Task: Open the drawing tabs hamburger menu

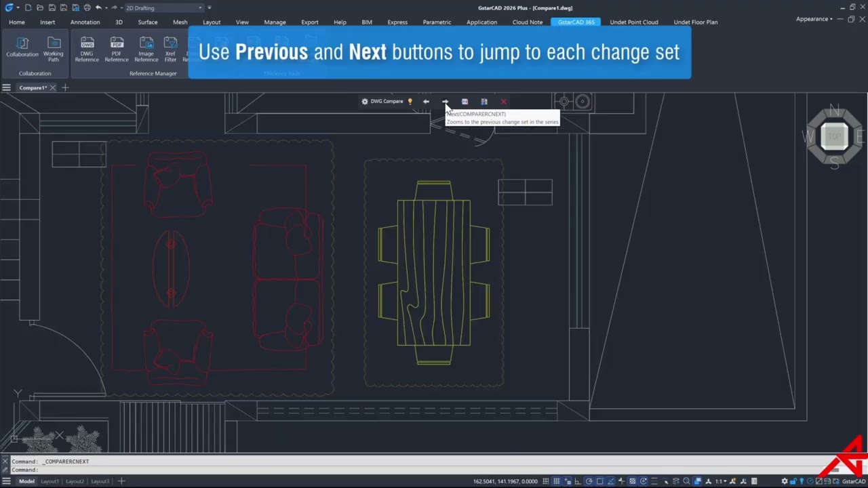Action: tap(6, 87)
